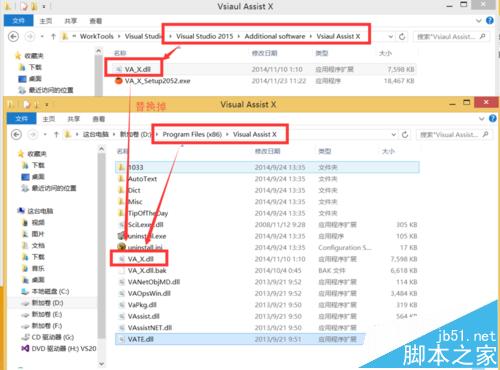Select VA_X.dll in Visual Assist X window
Screen dimensions: 500x370
(140, 259)
